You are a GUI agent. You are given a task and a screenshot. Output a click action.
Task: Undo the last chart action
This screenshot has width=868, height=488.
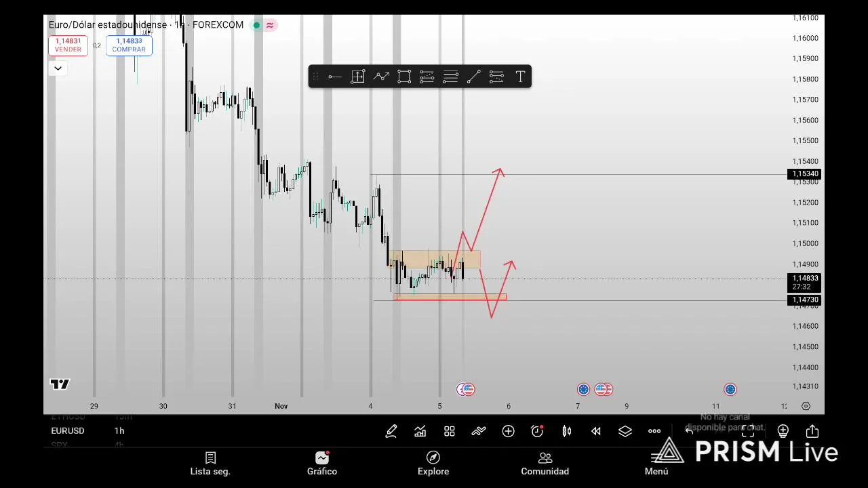tap(690, 431)
